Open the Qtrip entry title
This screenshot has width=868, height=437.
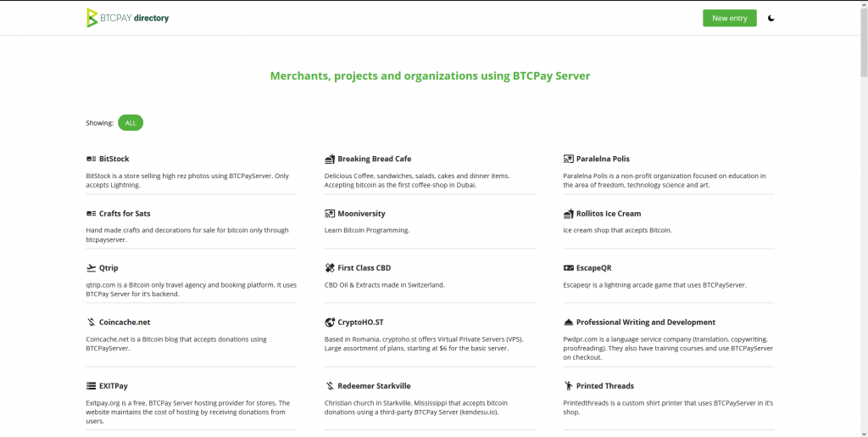click(x=108, y=268)
